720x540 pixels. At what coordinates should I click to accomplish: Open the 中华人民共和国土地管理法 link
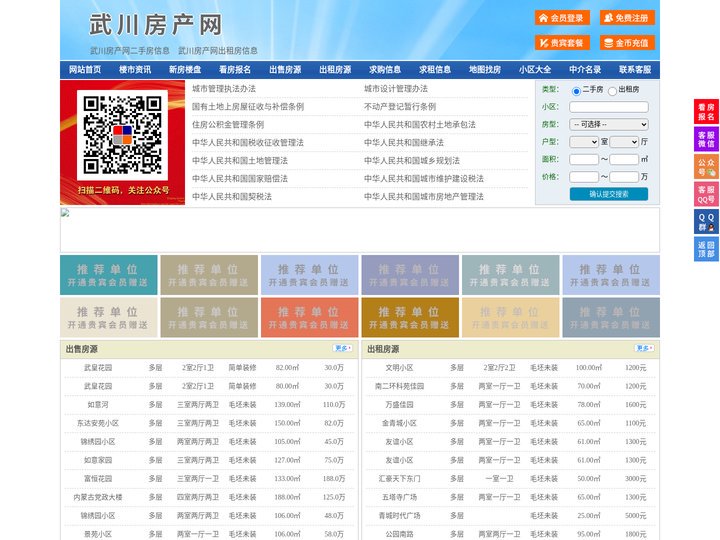click(x=240, y=160)
